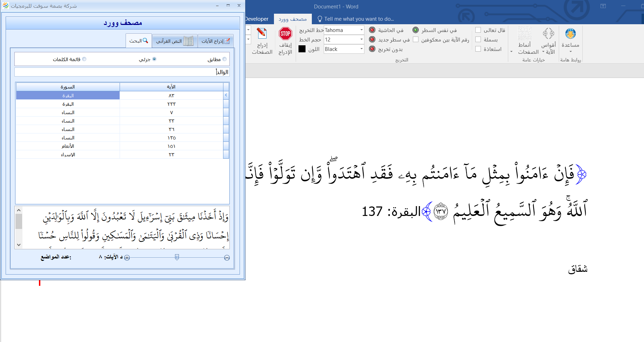Click the verse count slider thumb
The image size is (644, 342).
click(x=177, y=257)
